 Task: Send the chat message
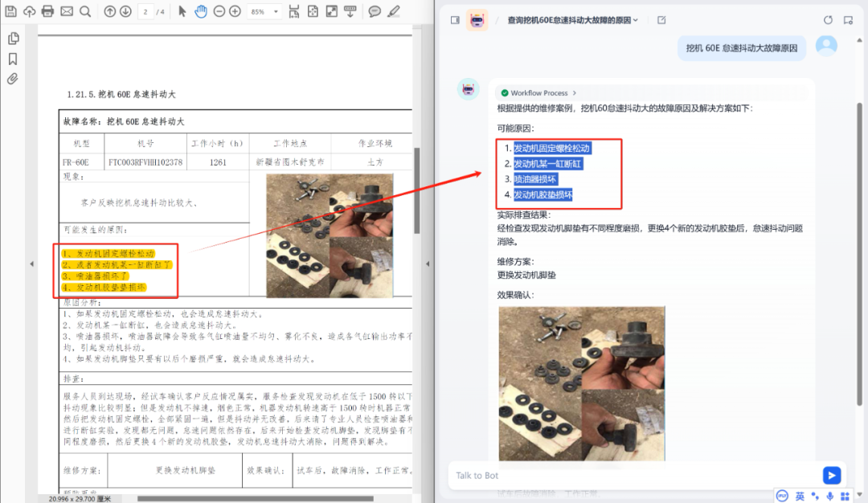point(831,476)
